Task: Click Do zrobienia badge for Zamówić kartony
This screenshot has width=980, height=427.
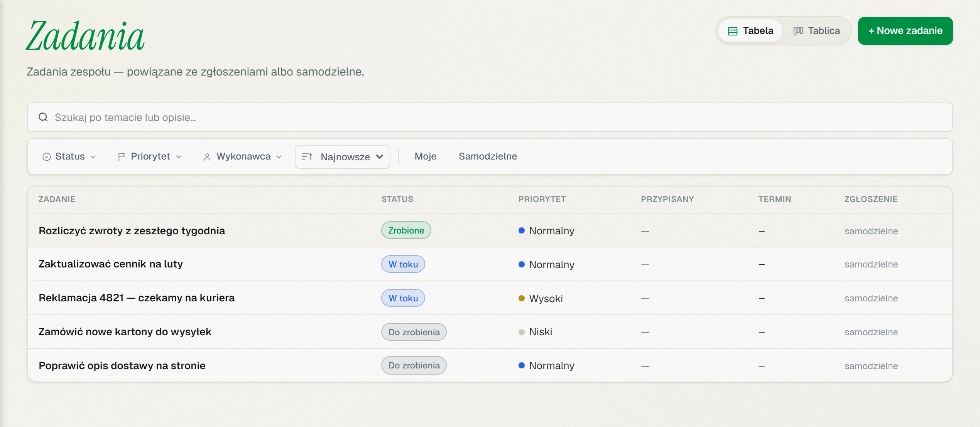Action: [414, 332]
